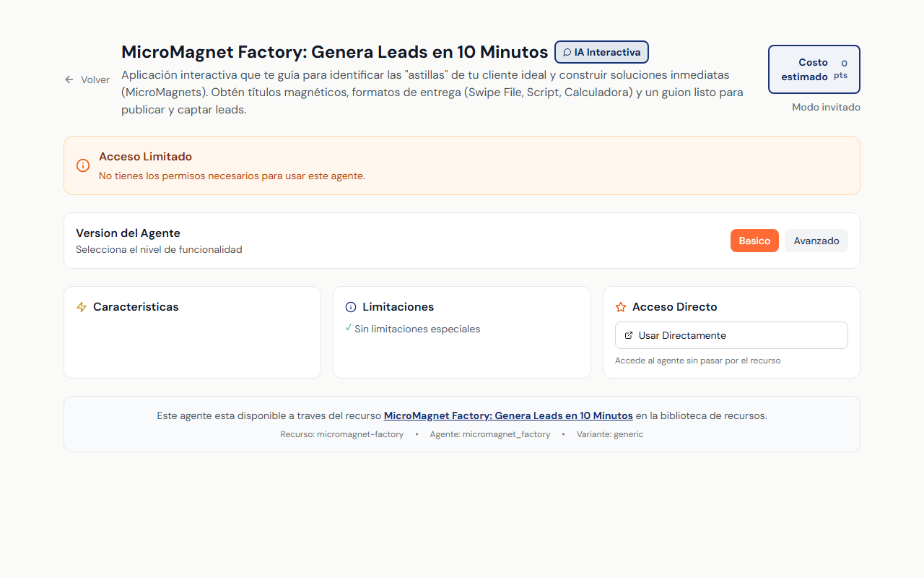Click the info icon beside Limitaciones

pos(351,307)
